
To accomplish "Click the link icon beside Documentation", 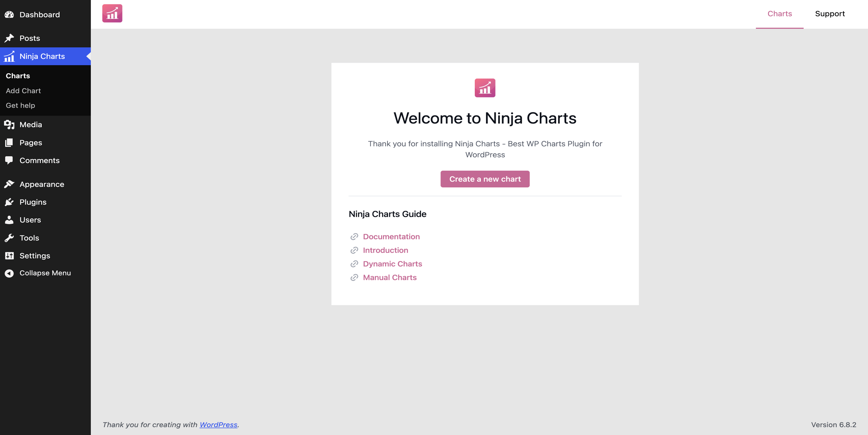I will 354,237.
